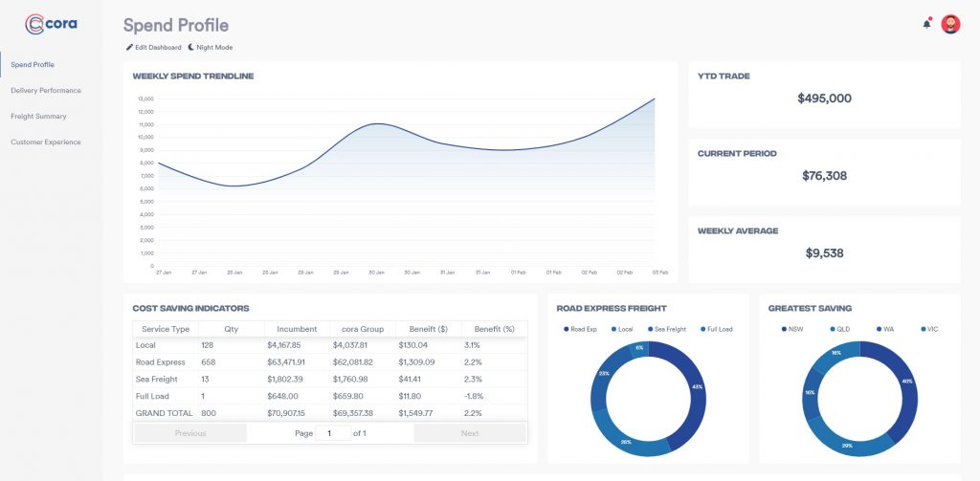Image resolution: width=980 pixels, height=481 pixels.
Task: Click the Previous page button
Action: [x=190, y=433]
